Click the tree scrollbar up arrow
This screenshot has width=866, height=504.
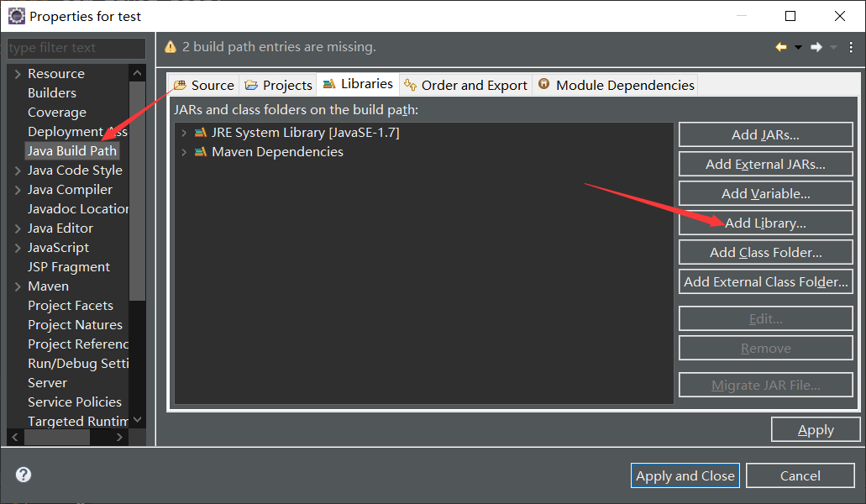click(138, 73)
